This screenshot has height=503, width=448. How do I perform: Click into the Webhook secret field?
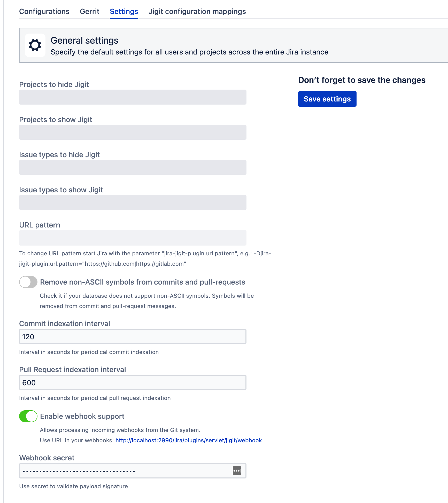click(x=124, y=471)
